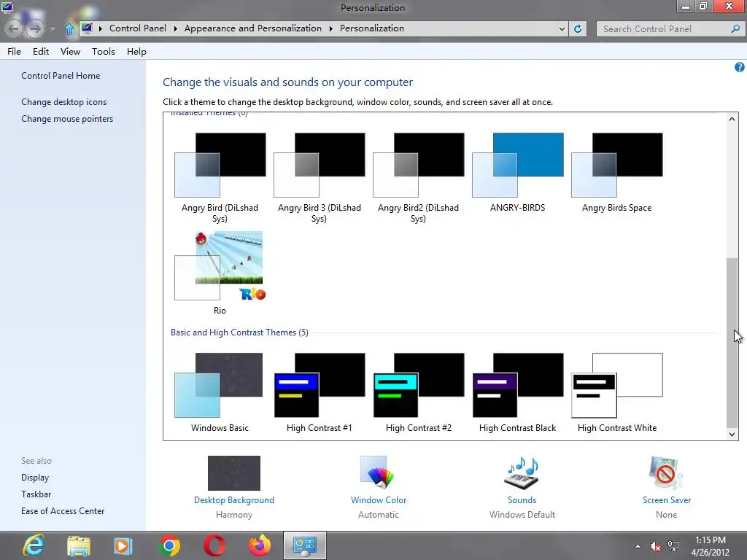Select the ANGRY-BIRDS theme

point(517,172)
